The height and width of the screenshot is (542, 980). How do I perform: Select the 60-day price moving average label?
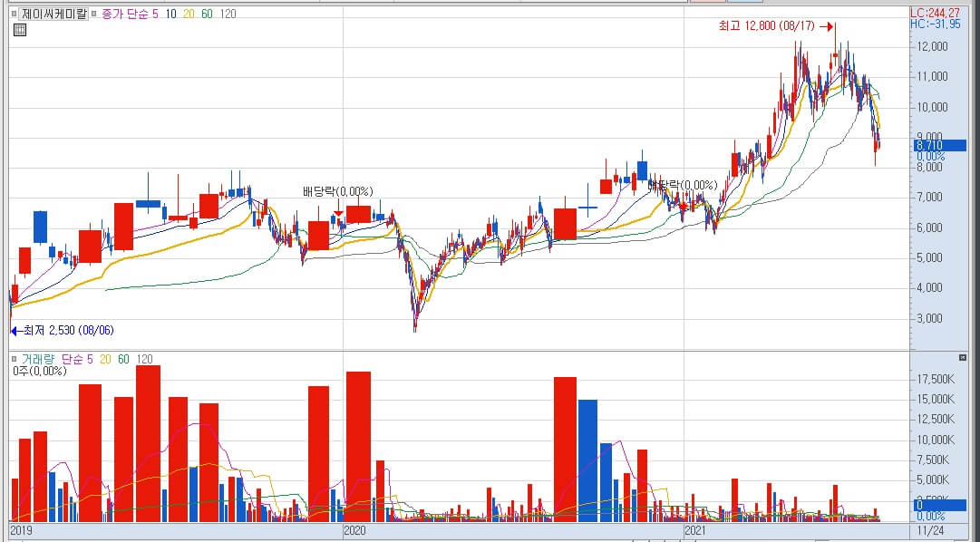tap(208, 14)
